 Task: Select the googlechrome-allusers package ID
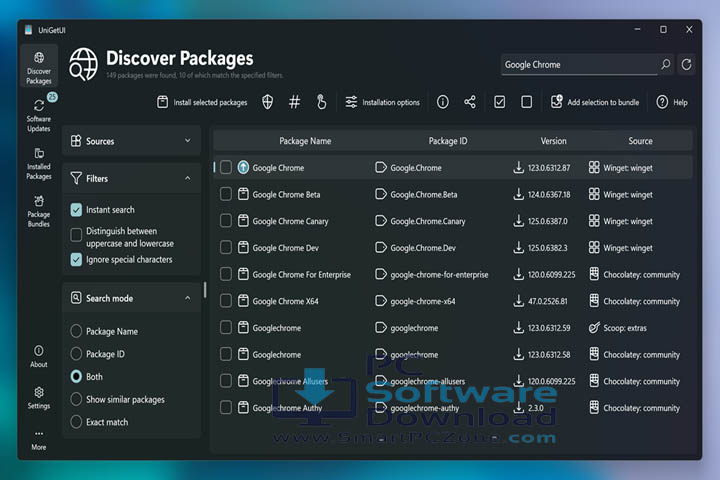coord(428,381)
